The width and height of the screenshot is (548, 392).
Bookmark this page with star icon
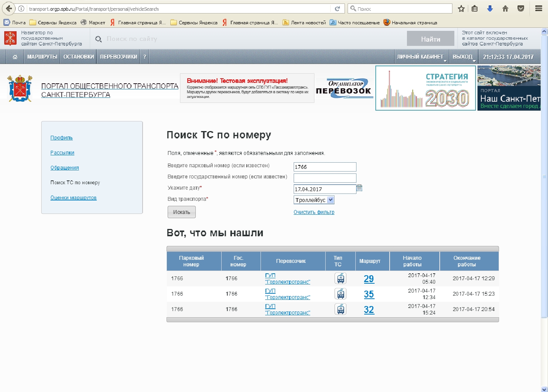[461, 8]
